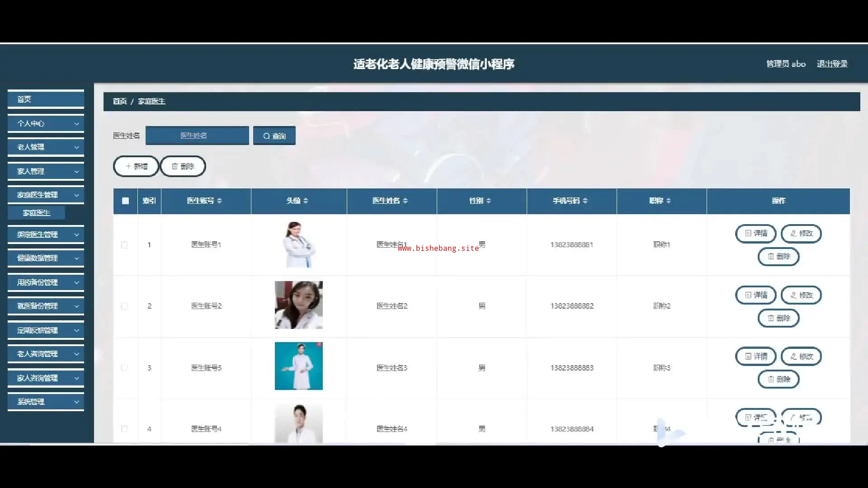
Task: Sort by 手机号码 column arrows
Action: [x=585, y=201]
